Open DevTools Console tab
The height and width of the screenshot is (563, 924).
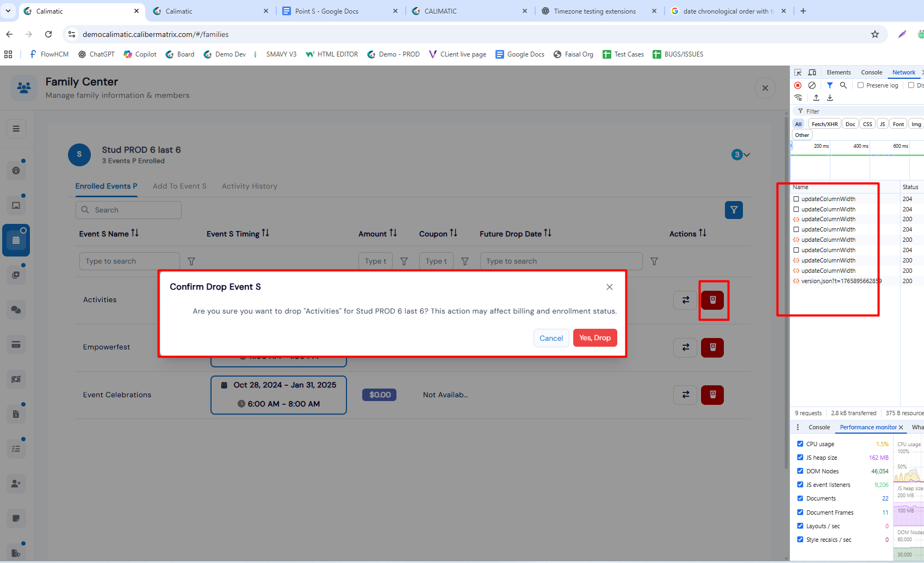tap(871, 72)
